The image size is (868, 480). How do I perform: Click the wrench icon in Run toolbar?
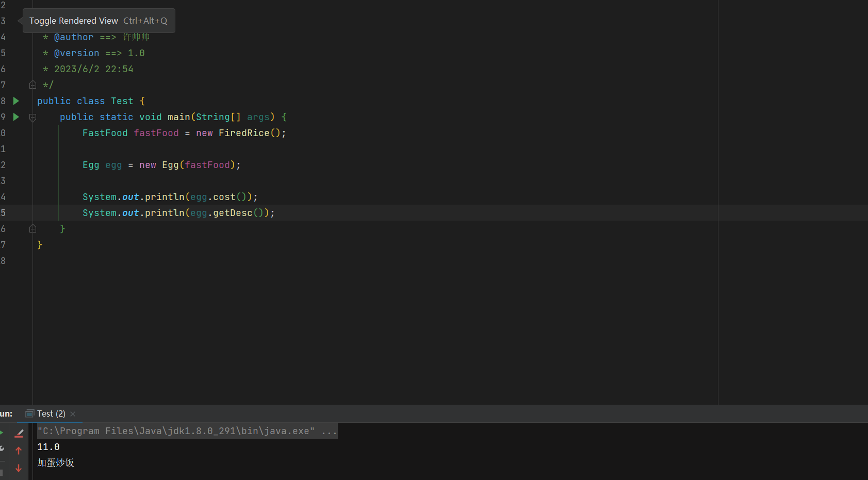(2, 449)
